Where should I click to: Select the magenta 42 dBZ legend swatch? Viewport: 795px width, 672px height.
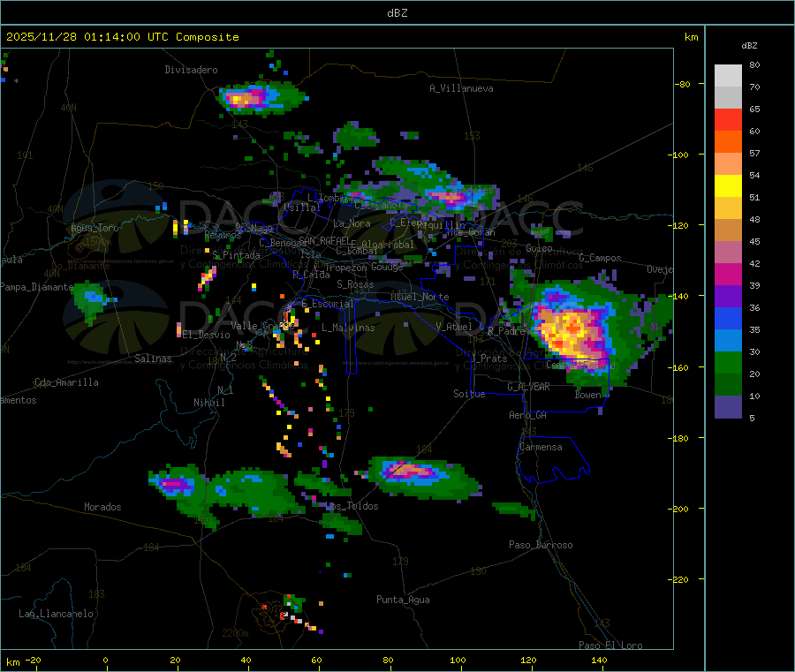click(x=728, y=274)
